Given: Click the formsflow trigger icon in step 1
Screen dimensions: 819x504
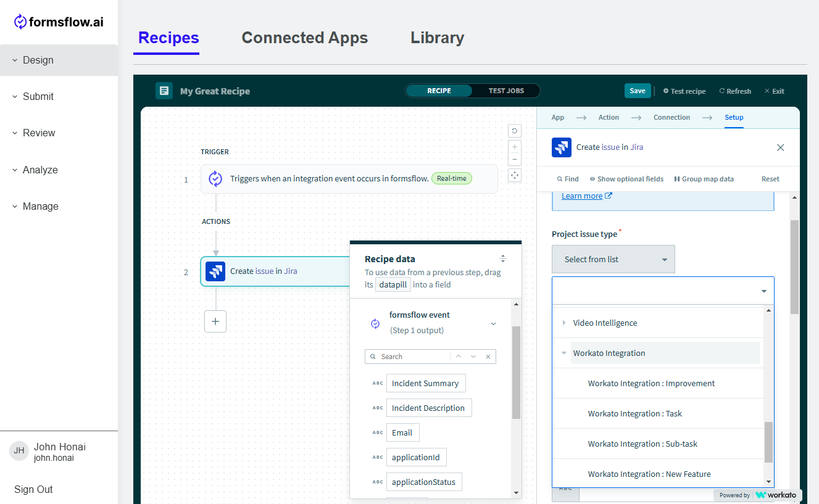Looking at the screenshot, I should [215, 179].
